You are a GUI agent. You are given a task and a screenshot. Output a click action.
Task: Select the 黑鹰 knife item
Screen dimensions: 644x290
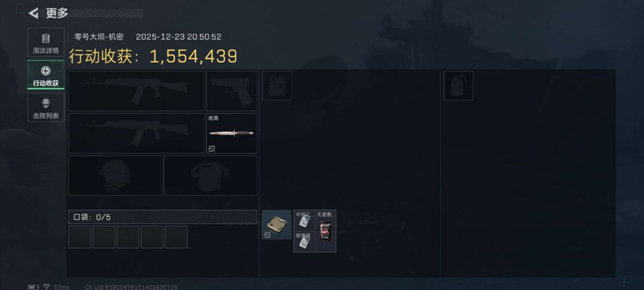pyautogui.click(x=231, y=133)
